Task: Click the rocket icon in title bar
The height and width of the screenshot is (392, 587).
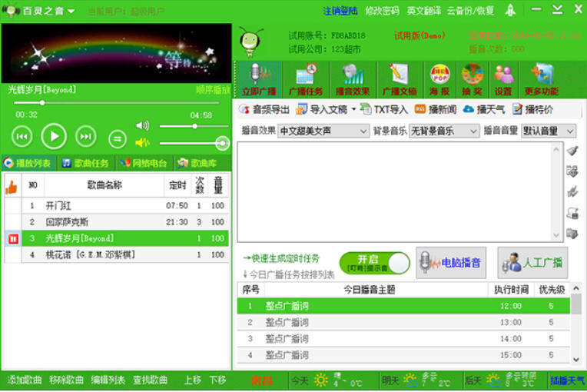Action: tap(510, 10)
